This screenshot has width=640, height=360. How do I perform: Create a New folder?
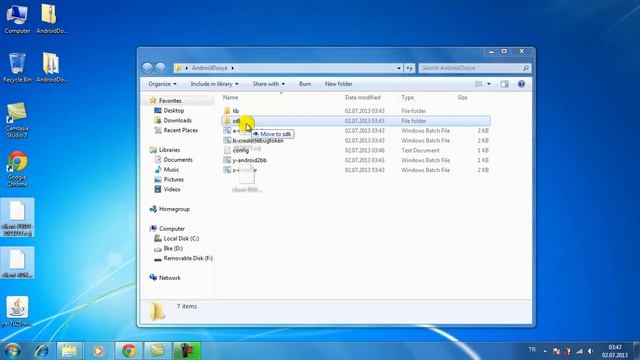click(338, 84)
